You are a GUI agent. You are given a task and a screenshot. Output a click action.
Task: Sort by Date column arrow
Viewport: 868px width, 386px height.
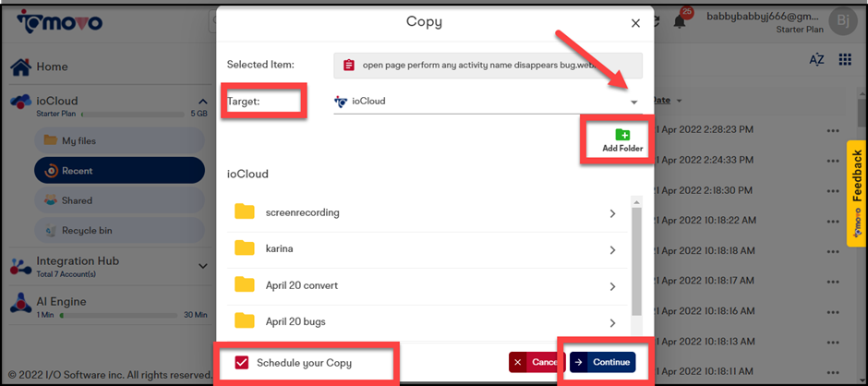click(x=680, y=101)
